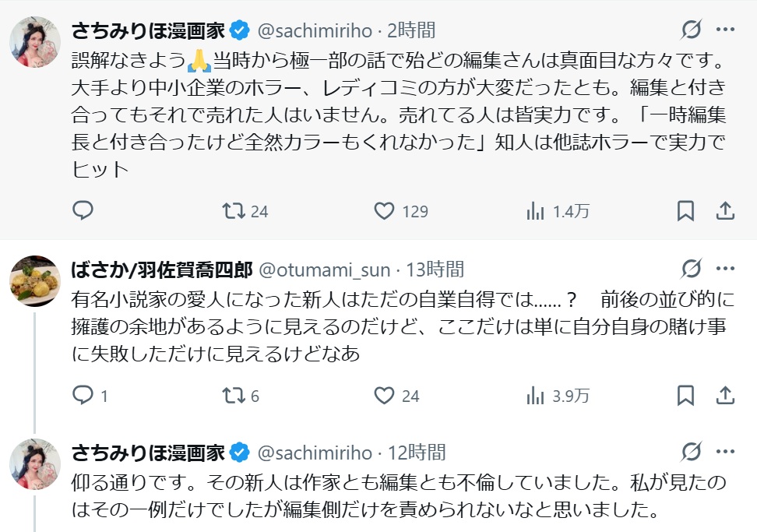
Task: Bookmark the top sachimiriho tweet
Action: [x=685, y=210]
